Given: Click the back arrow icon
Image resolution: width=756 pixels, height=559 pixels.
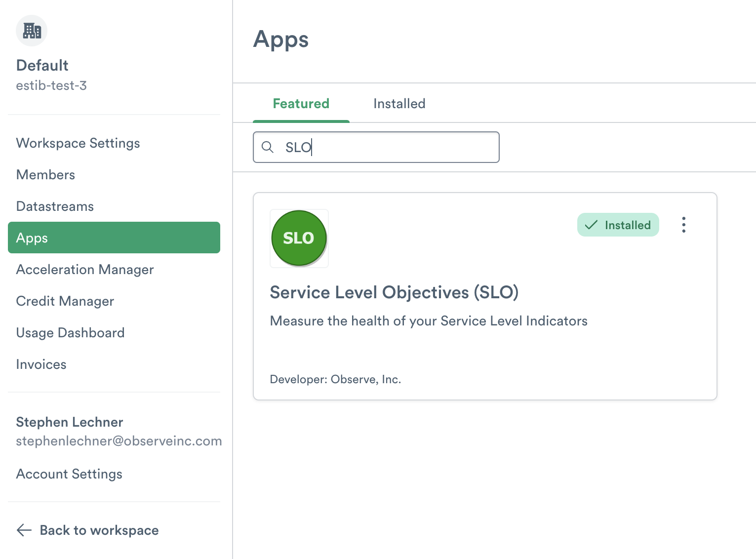Looking at the screenshot, I should (24, 530).
